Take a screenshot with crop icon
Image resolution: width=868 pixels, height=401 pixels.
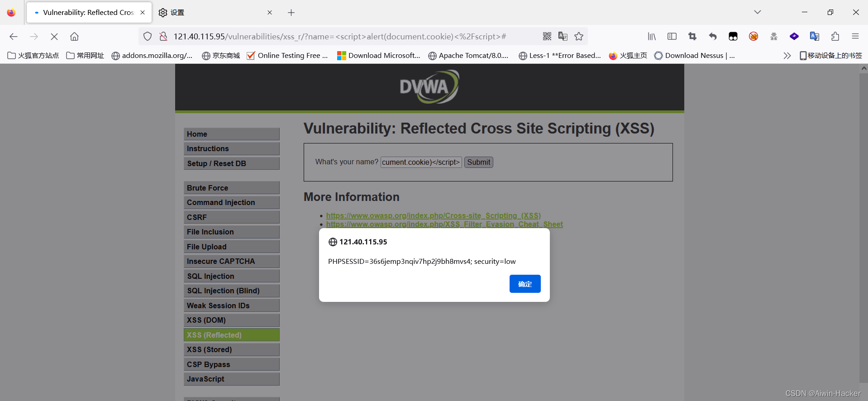692,36
